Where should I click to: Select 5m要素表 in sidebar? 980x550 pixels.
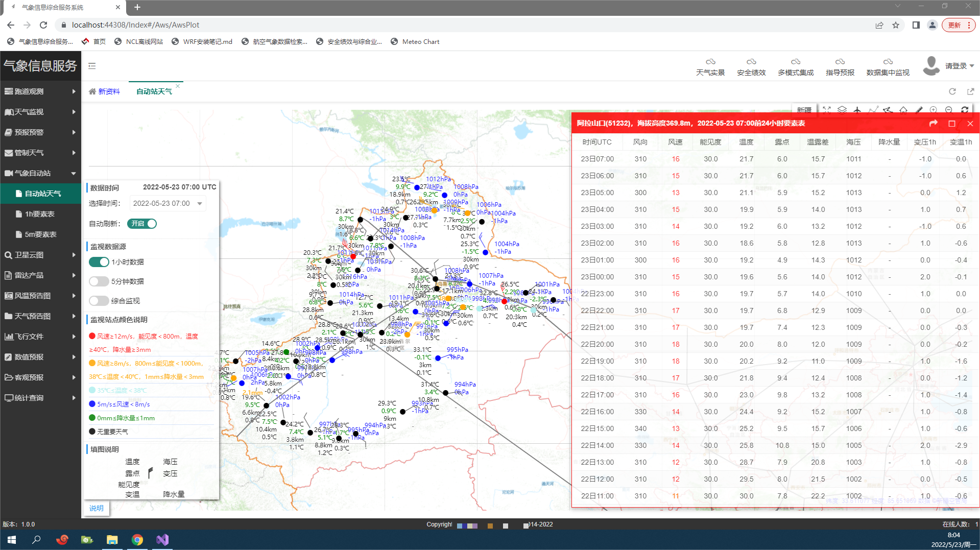(40, 234)
